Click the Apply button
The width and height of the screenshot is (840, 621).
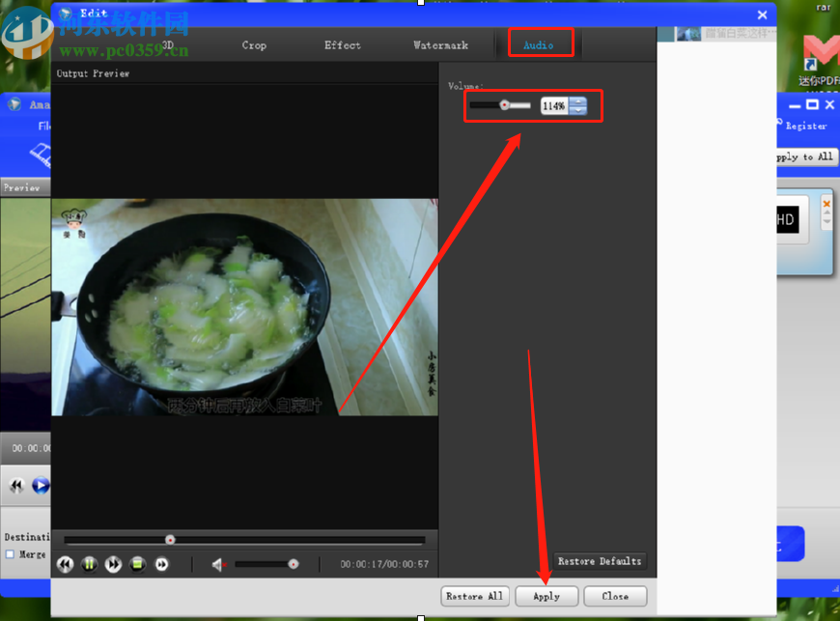tap(546, 596)
